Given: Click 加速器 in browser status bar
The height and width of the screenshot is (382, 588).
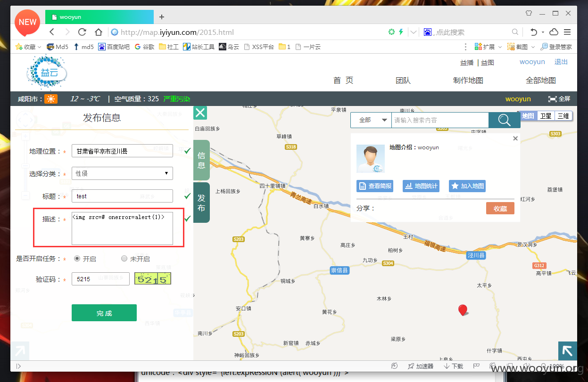Looking at the screenshot, I should [421, 366].
